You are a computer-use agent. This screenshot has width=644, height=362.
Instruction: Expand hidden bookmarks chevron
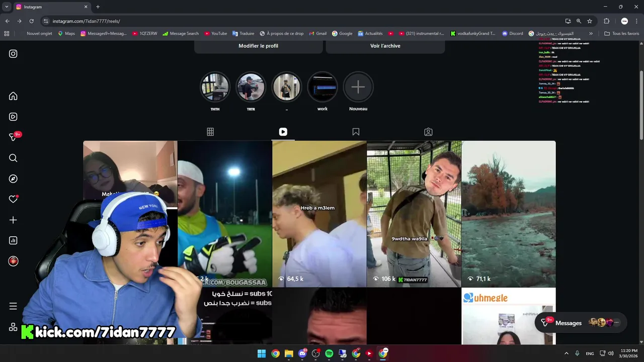coord(591,34)
